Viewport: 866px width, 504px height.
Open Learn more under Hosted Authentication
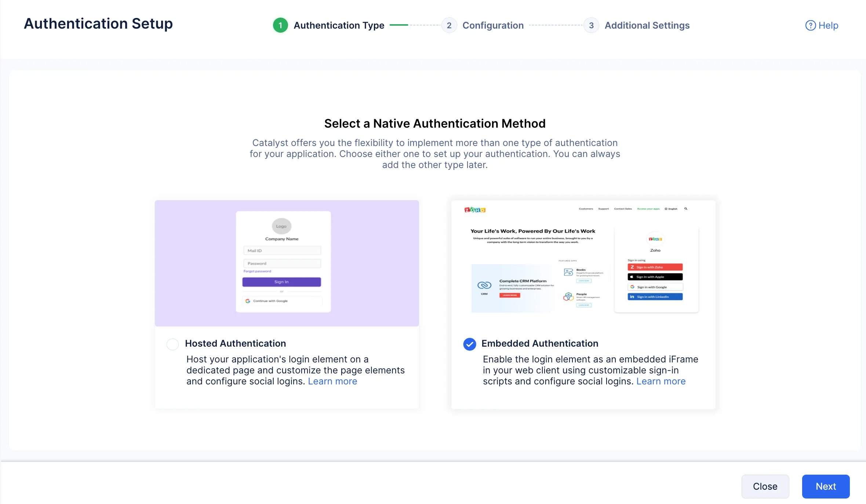click(x=332, y=381)
